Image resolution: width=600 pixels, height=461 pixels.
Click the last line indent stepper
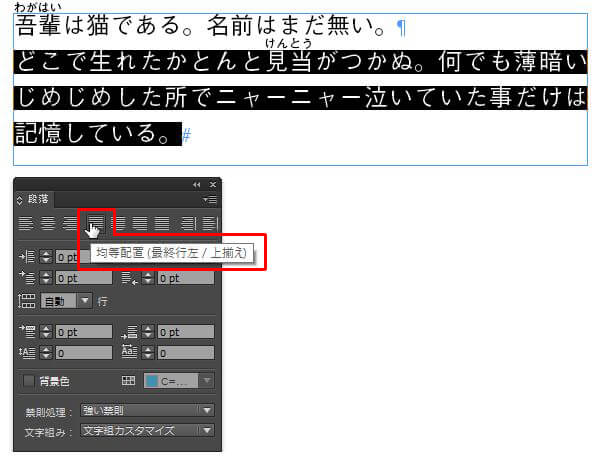tap(148, 278)
